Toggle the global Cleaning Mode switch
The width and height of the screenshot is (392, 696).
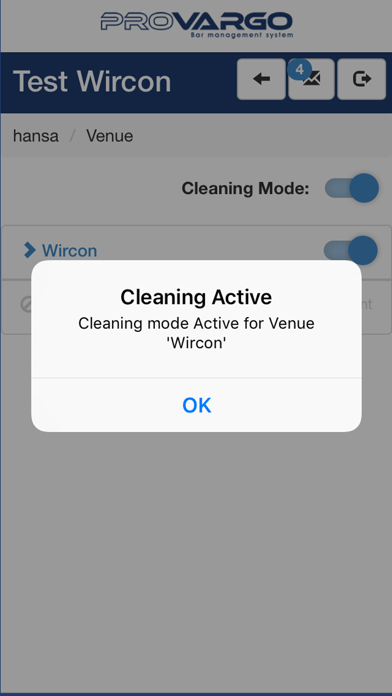352,188
